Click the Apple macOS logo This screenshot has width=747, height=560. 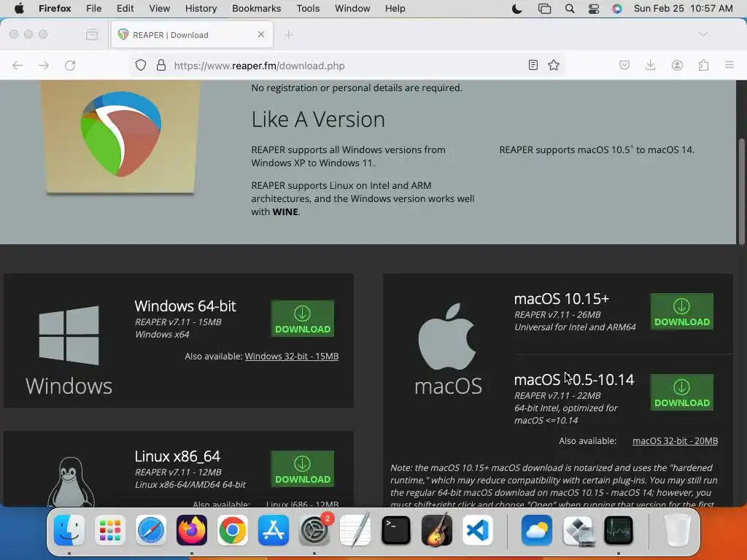click(447, 336)
